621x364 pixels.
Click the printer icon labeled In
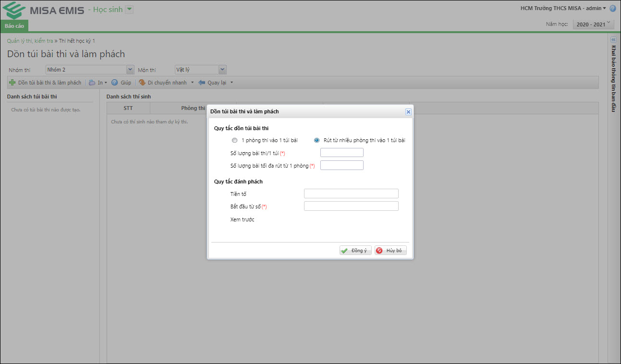click(92, 83)
